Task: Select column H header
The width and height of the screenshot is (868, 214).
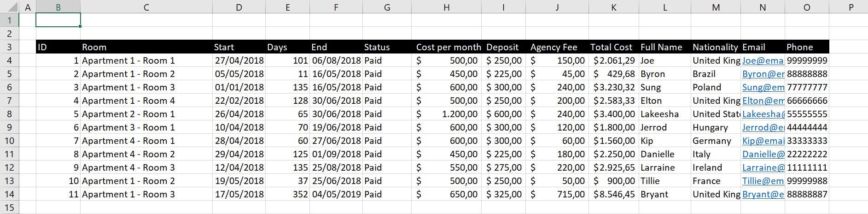Action: 446,7
